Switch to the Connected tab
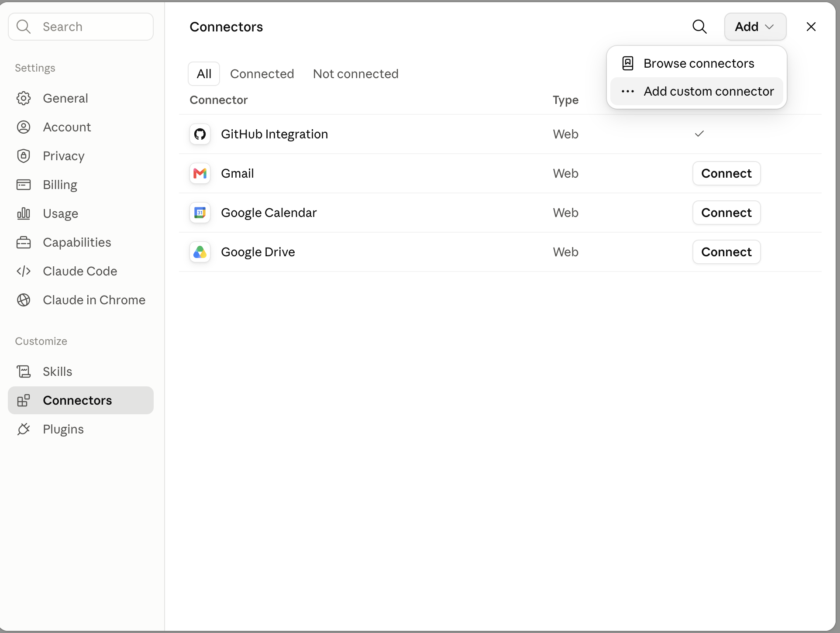The image size is (840, 633). point(262,74)
